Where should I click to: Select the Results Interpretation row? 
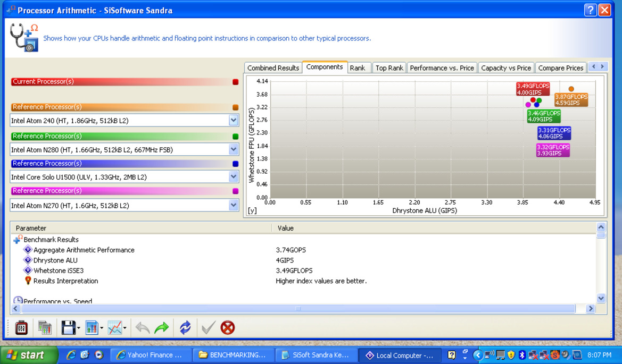65,281
